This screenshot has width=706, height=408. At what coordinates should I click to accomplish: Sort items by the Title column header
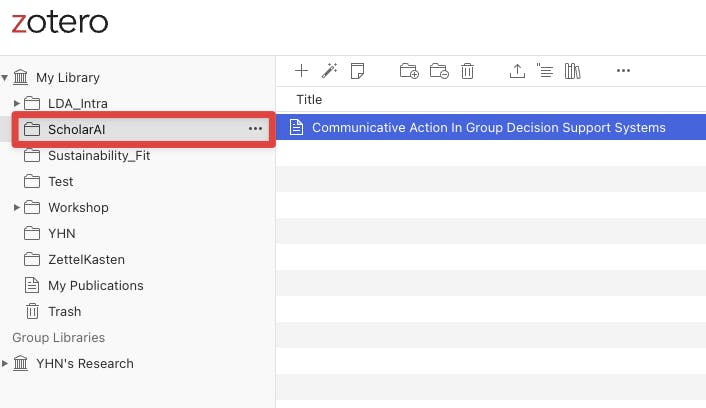pyautogui.click(x=310, y=100)
